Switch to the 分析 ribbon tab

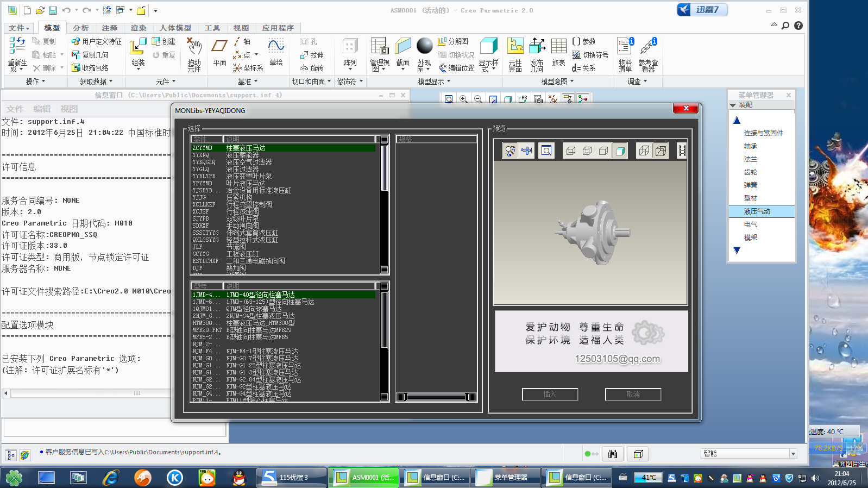pyautogui.click(x=81, y=28)
